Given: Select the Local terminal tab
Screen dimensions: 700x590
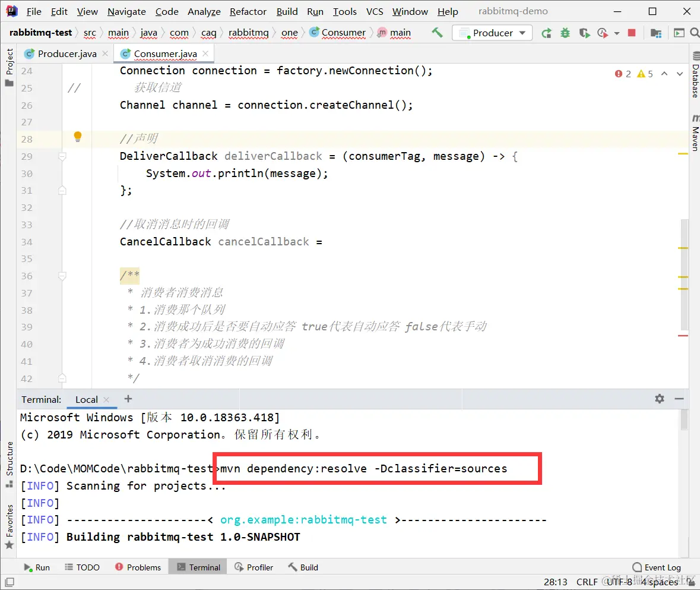Looking at the screenshot, I should 87,400.
